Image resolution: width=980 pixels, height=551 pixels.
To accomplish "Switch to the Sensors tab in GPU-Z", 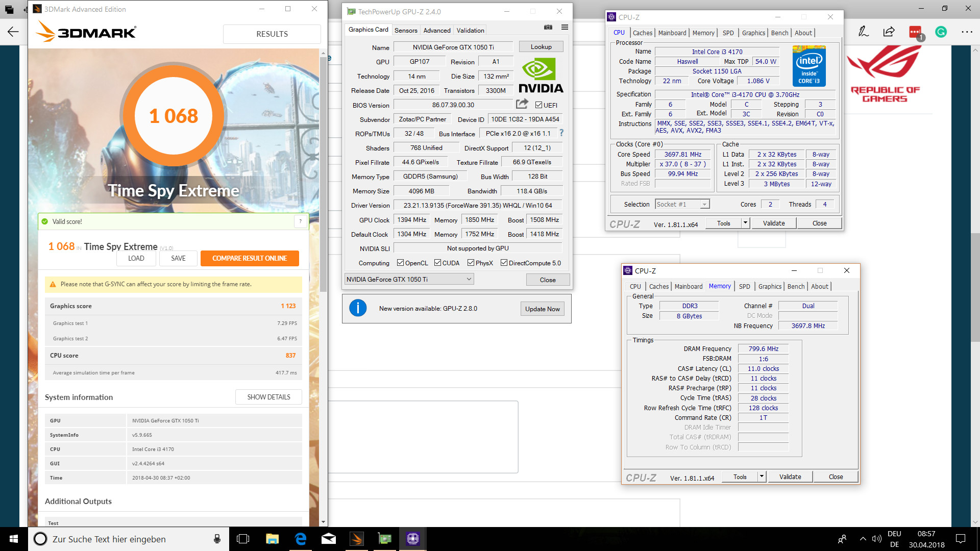I will 406,30.
